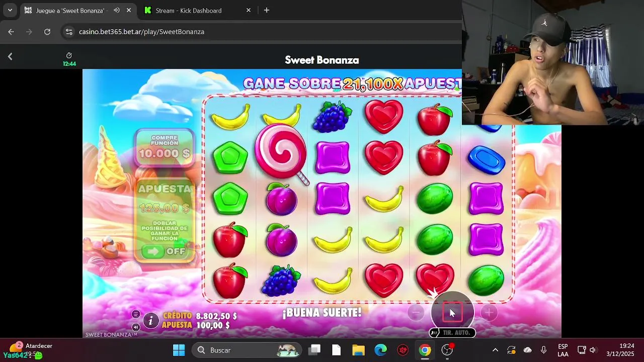The width and height of the screenshot is (644, 362).
Task: Open the network and volume quick settings
Action: 587,350
